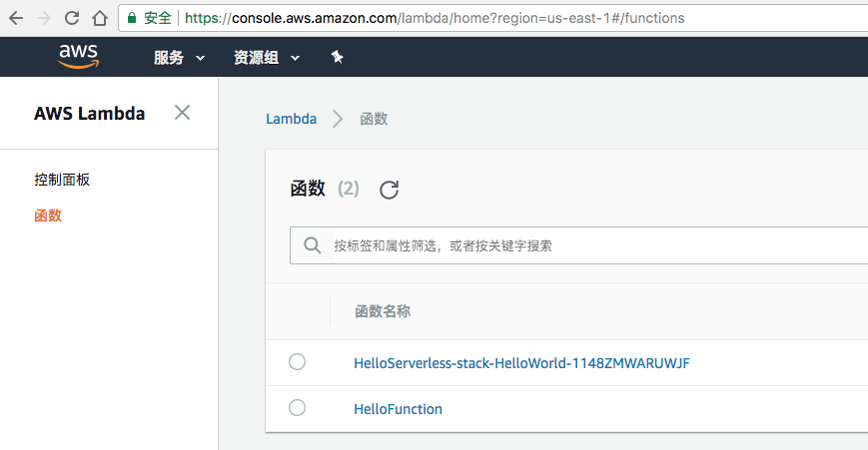The height and width of the screenshot is (450, 868).
Task: Open 控制面板 dashboard in sidebar
Action: 62,180
